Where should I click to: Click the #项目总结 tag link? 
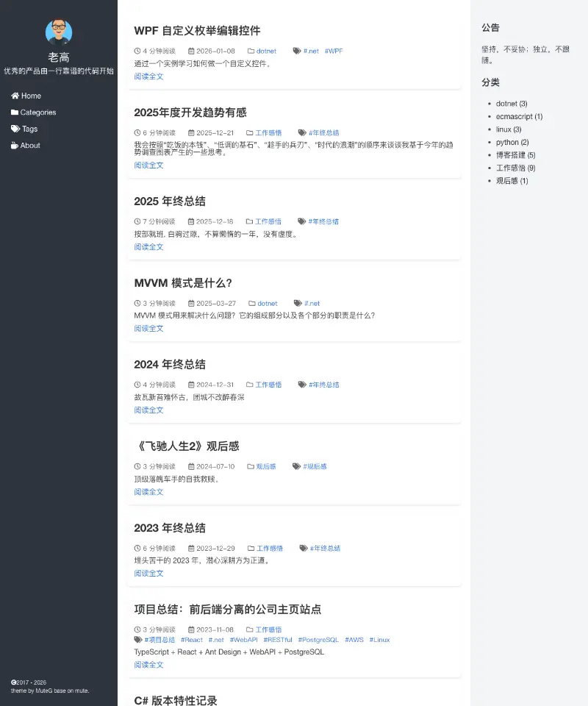pyautogui.click(x=159, y=640)
